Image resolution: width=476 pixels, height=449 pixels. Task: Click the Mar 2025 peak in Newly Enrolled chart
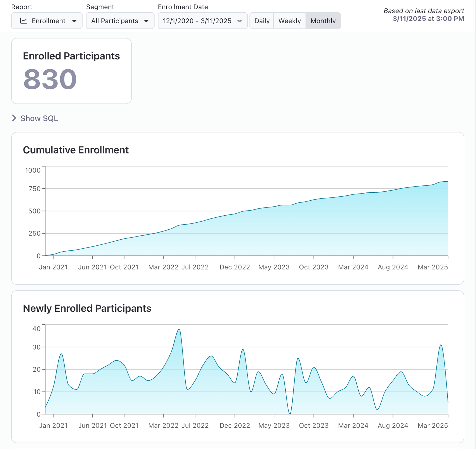click(441, 345)
